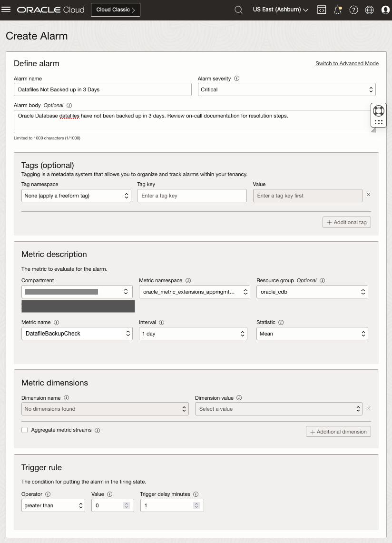
Task: Remove the tag row with the X
Action: pyautogui.click(x=368, y=195)
